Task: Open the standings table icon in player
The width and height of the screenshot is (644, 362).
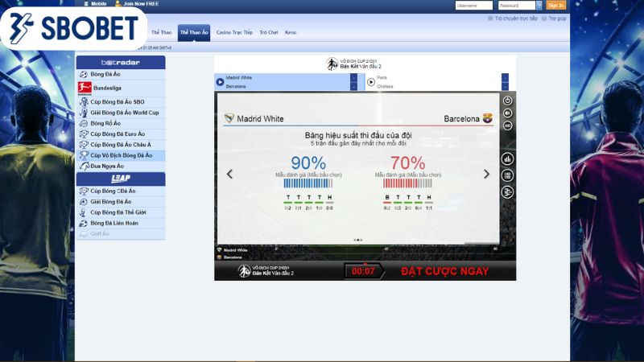Action: coord(508,192)
